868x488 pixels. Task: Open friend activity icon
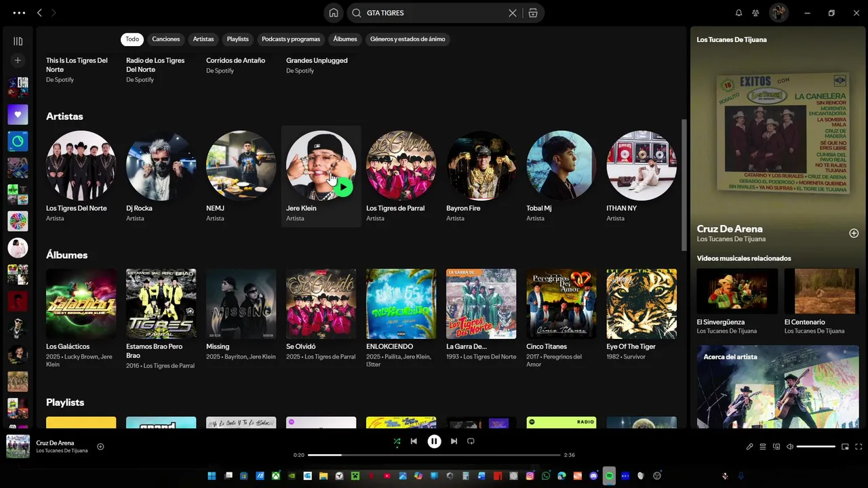[756, 13]
